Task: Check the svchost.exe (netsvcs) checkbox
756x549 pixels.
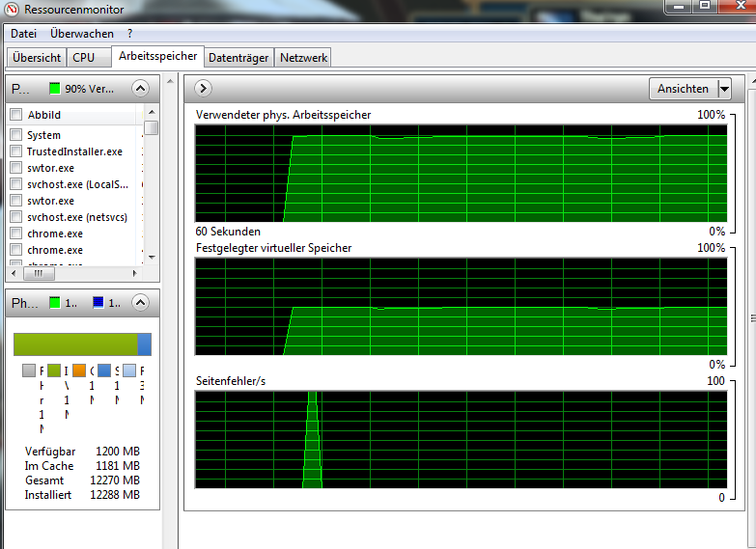Action: [15, 216]
